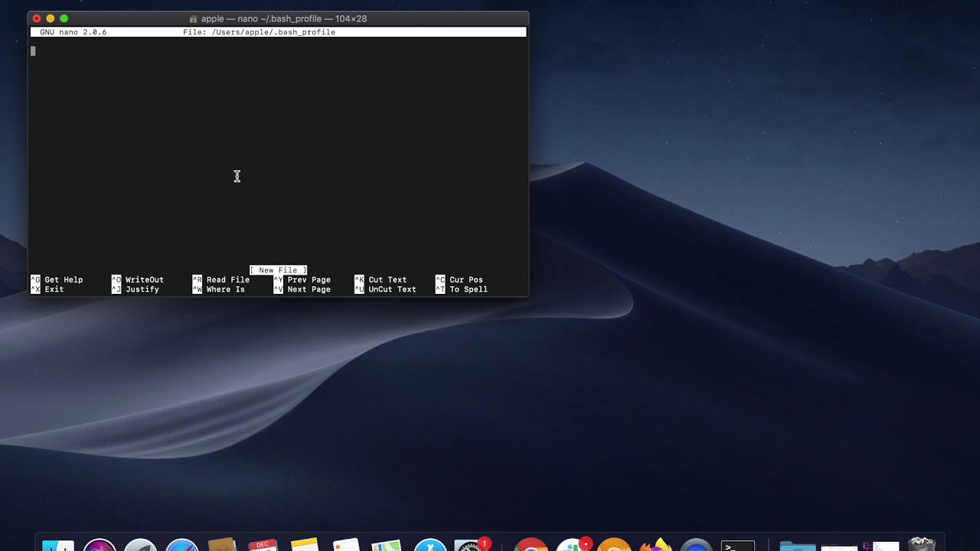The height and width of the screenshot is (551, 980).
Task: Open Finder from the Dock
Action: coord(58,545)
